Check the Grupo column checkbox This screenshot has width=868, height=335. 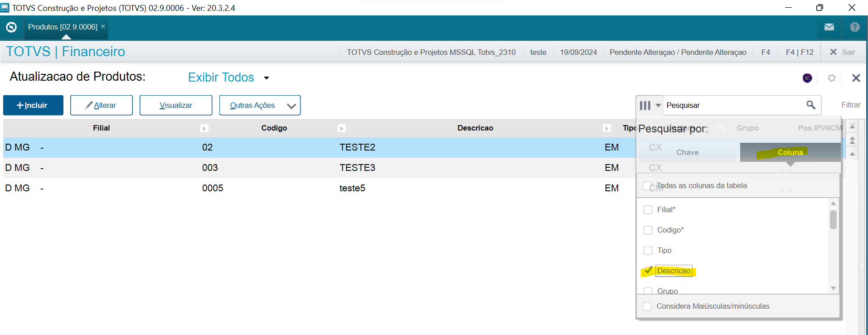tap(648, 291)
